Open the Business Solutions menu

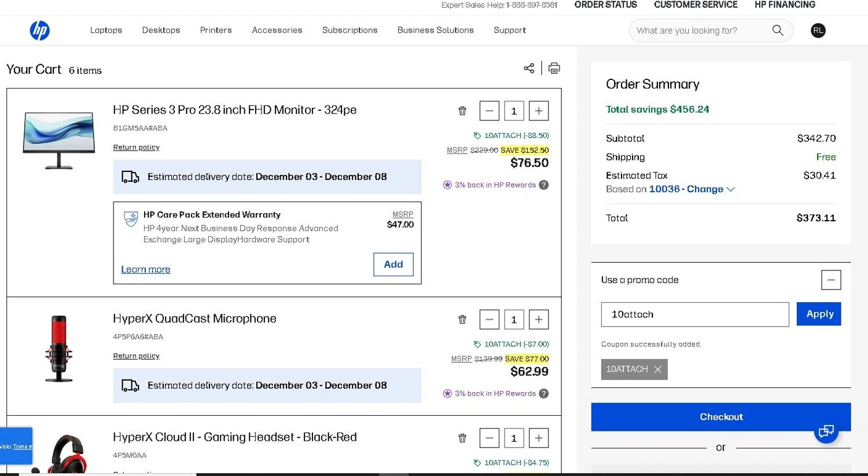click(435, 30)
